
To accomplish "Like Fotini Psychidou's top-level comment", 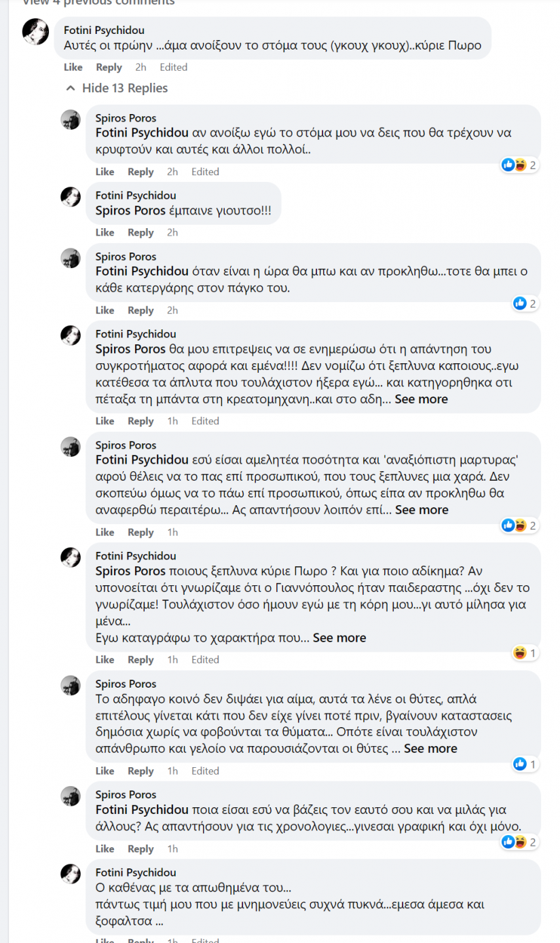I will pos(73,67).
